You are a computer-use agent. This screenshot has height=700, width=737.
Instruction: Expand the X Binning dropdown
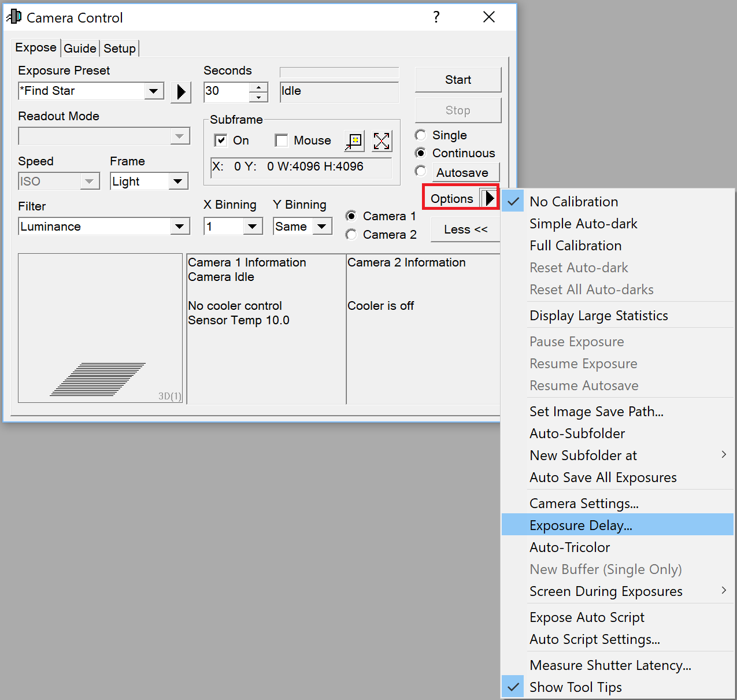tap(252, 227)
